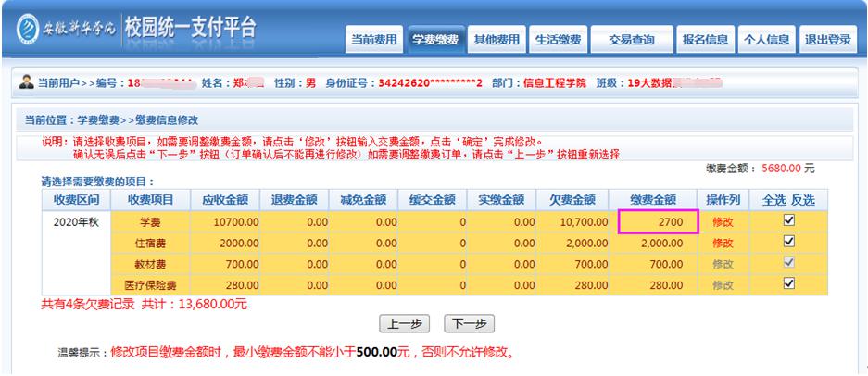Click 修改 link for 学费 row
The height and width of the screenshot is (376, 868).
[723, 222]
